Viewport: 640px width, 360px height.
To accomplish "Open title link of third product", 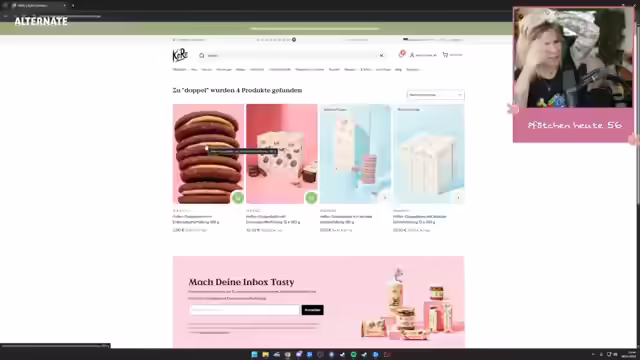I will point(346,219).
